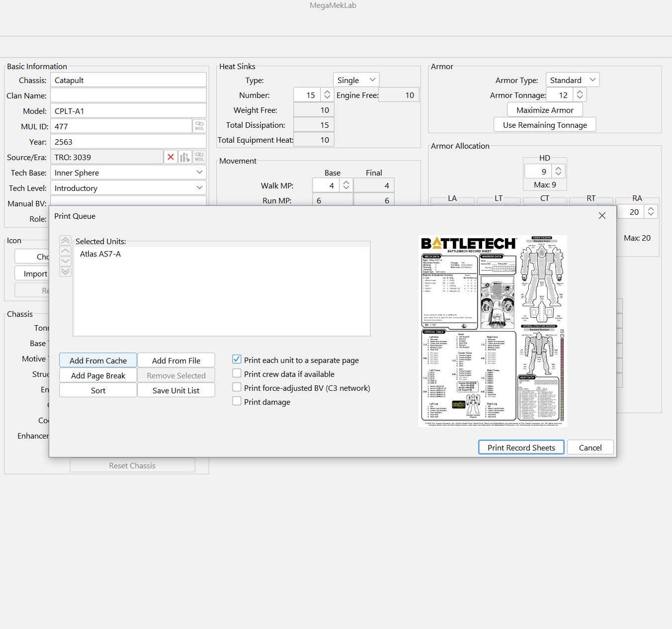Move selected unit down one position
672x629 pixels.
(x=65, y=261)
